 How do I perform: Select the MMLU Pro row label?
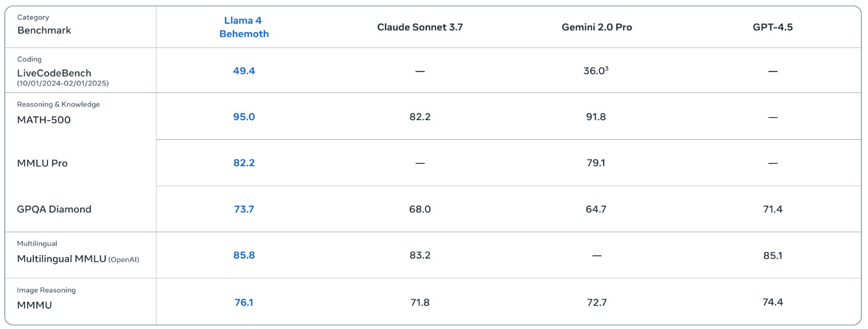click(42, 163)
